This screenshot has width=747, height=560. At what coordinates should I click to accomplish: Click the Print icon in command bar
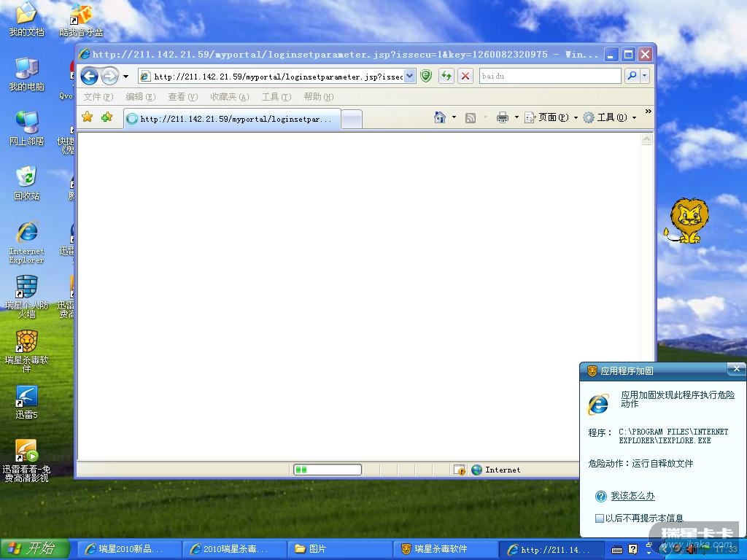click(x=502, y=117)
